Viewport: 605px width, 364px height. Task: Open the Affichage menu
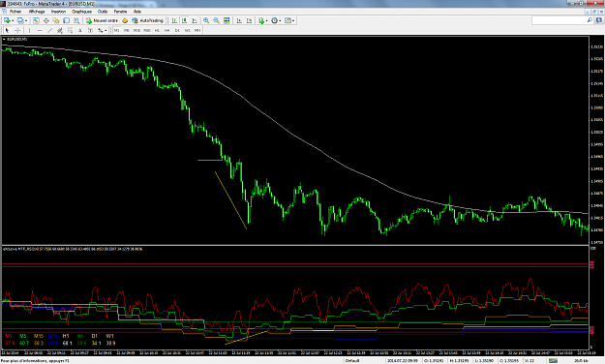pyautogui.click(x=37, y=12)
